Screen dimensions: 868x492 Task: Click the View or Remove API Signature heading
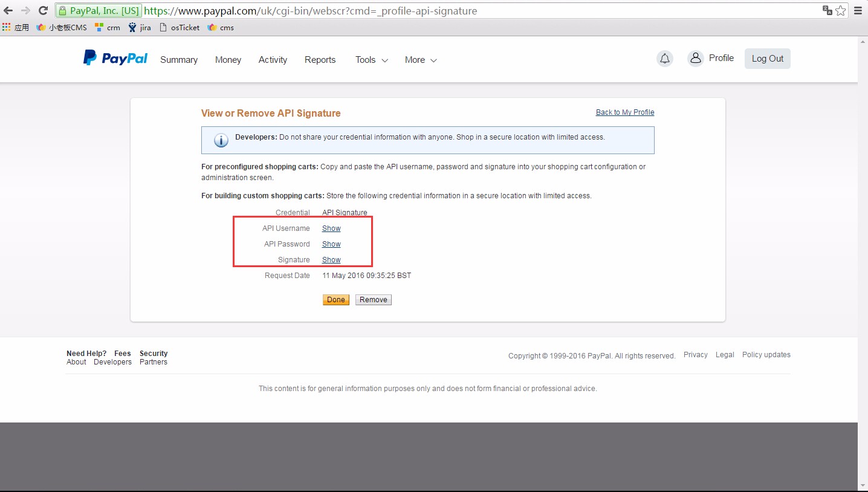(271, 113)
